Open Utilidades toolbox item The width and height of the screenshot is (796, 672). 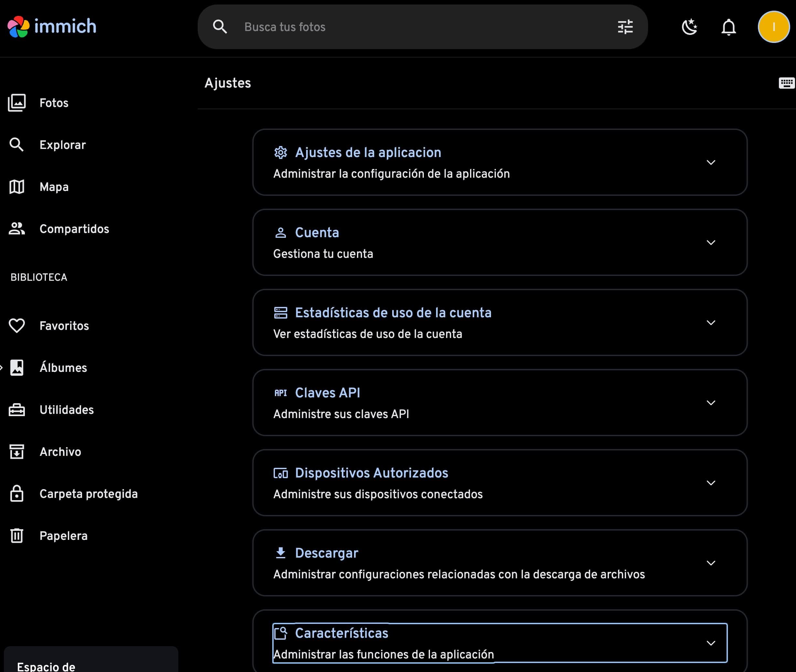[66, 410]
